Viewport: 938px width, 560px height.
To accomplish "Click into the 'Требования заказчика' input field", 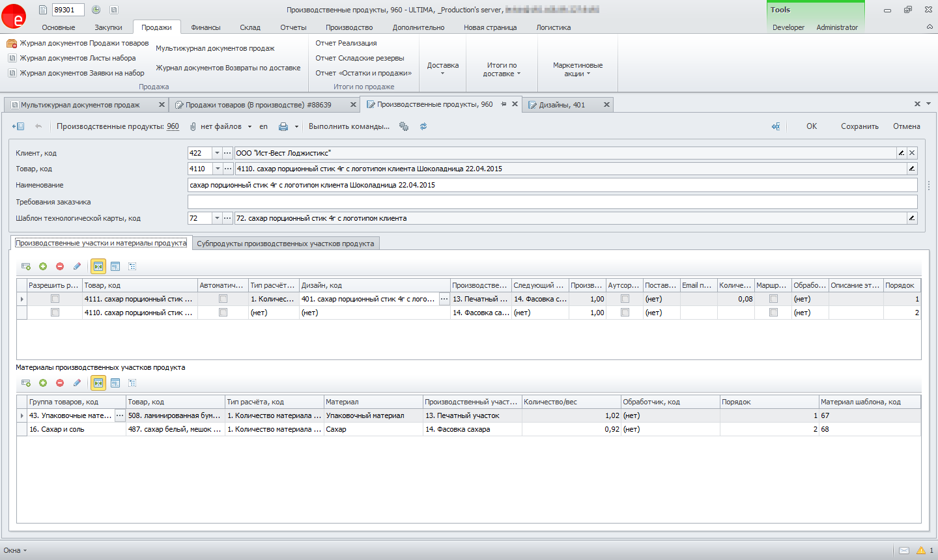I will [552, 202].
